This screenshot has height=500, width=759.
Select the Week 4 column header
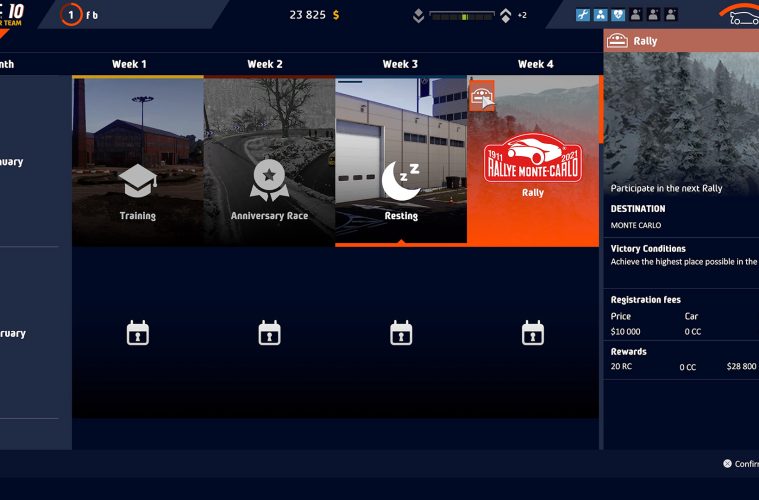click(x=536, y=64)
